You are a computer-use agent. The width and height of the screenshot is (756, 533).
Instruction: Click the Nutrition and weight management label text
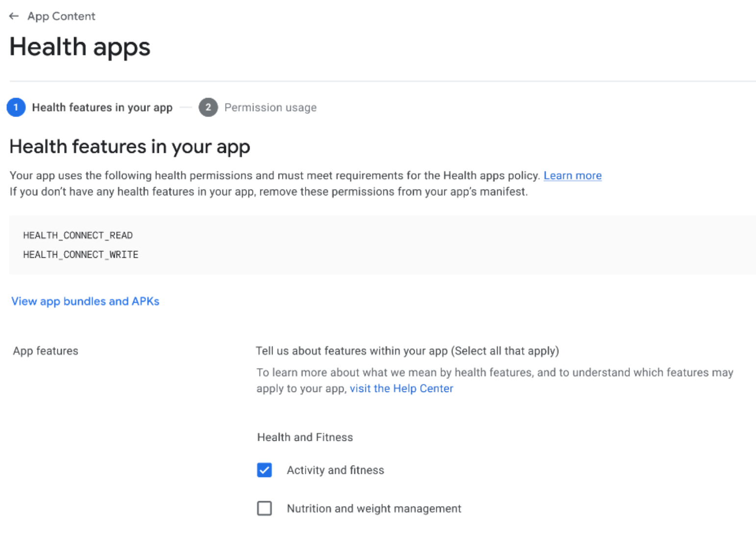coord(374,508)
